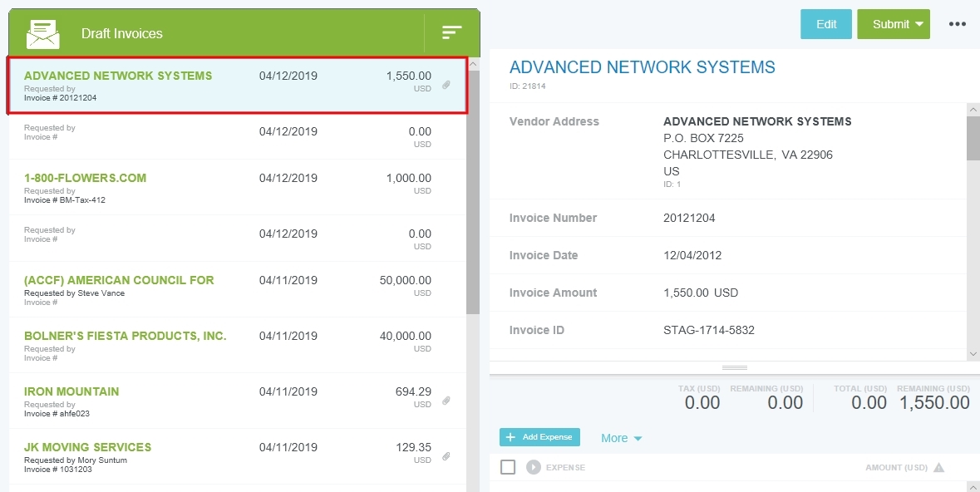The height and width of the screenshot is (492, 980).
Task: Click the warning triangle next to Amount
Action: (939, 467)
